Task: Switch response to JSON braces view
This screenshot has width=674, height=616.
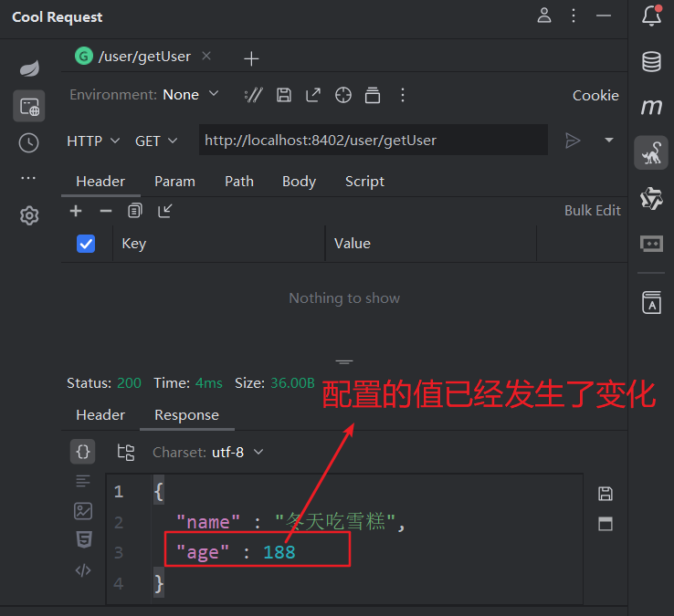Action: click(x=82, y=452)
